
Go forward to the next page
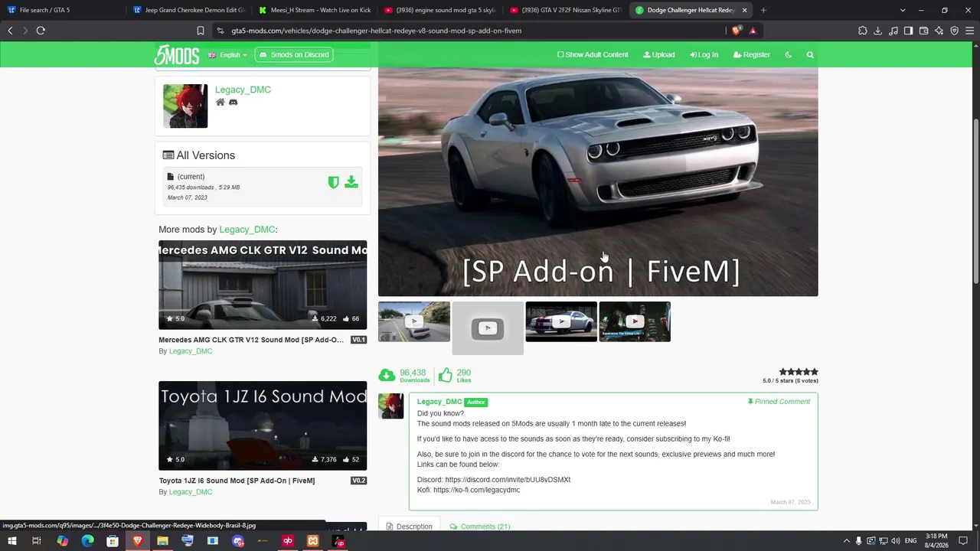pyautogui.click(x=25, y=31)
